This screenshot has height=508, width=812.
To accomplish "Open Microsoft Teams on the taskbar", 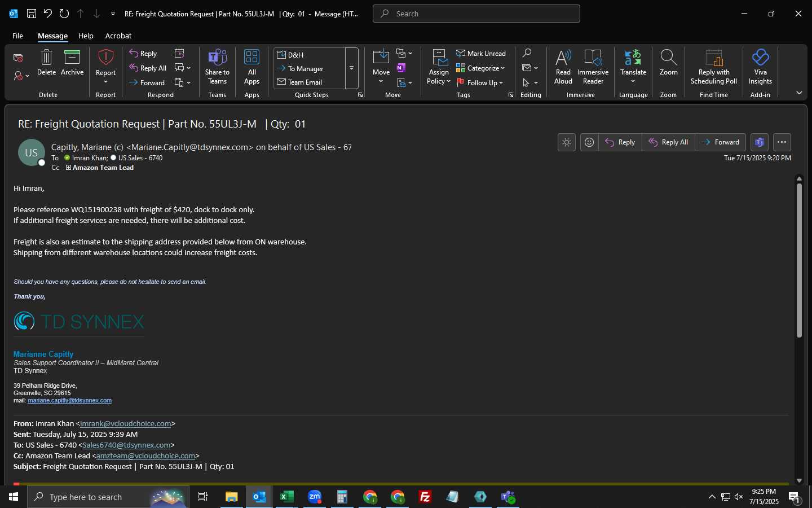I will (x=508, y=497).
